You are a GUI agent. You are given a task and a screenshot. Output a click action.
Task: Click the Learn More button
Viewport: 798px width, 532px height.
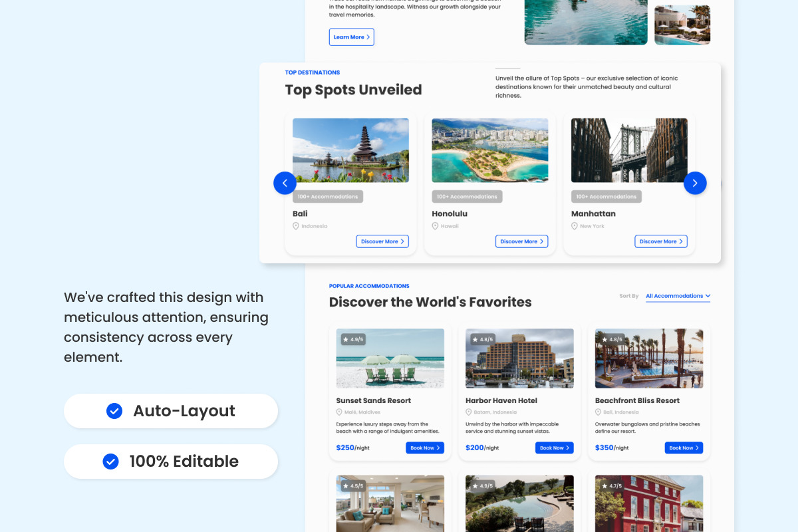coord(351,37)
